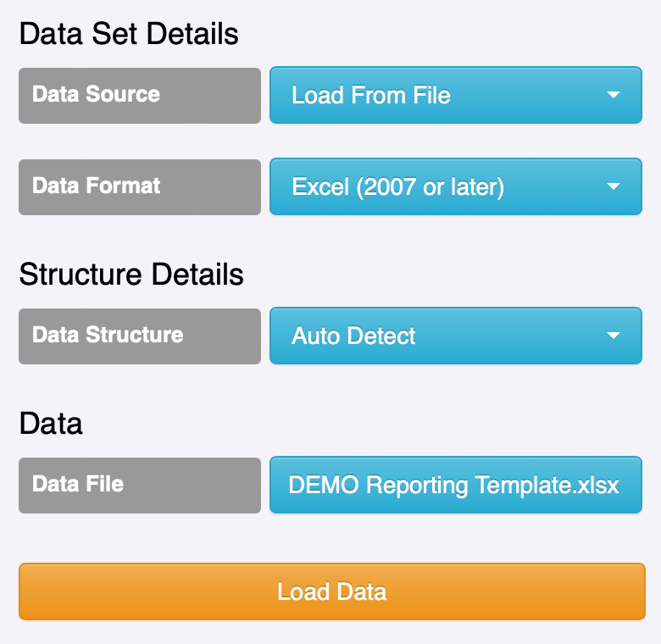This screenshot has height=644, width=661.
Task: Click the gray Data Source label
Action: (139, 95)
